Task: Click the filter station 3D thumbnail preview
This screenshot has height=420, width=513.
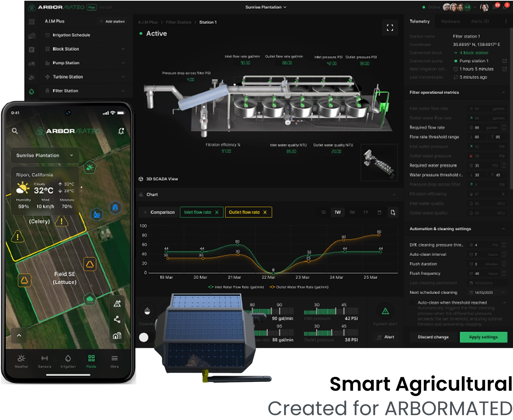Action: point(379,163)
